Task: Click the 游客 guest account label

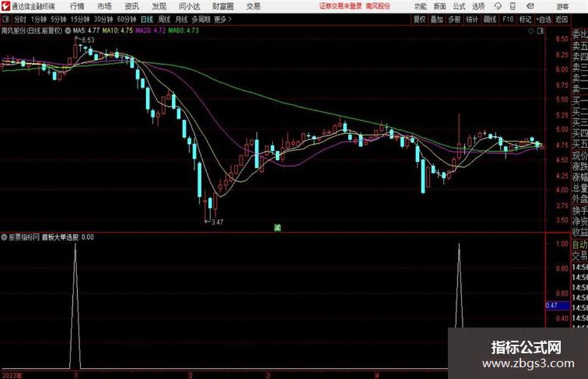Action: (562, 6)
